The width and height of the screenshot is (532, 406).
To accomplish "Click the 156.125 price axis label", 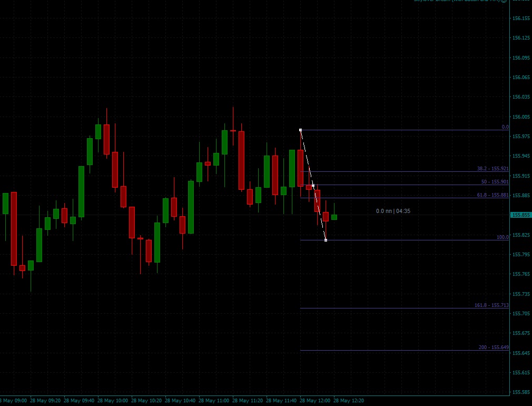I will click(521, 38).
